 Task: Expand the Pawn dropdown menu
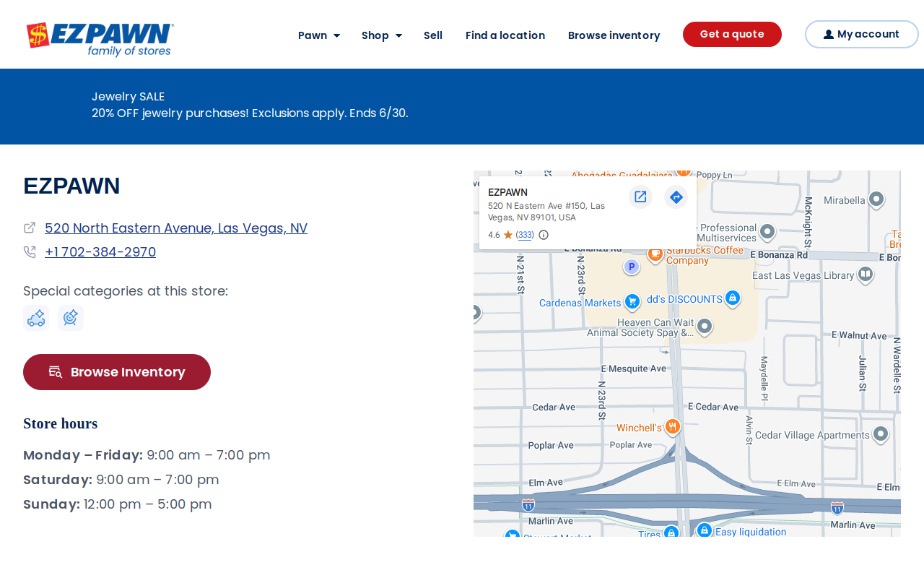tap(319, 35)
